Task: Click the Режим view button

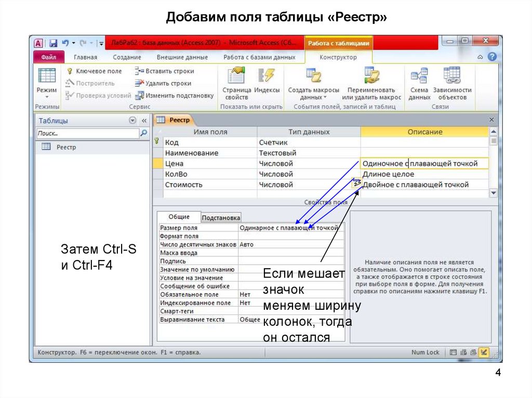Action: 47,83
